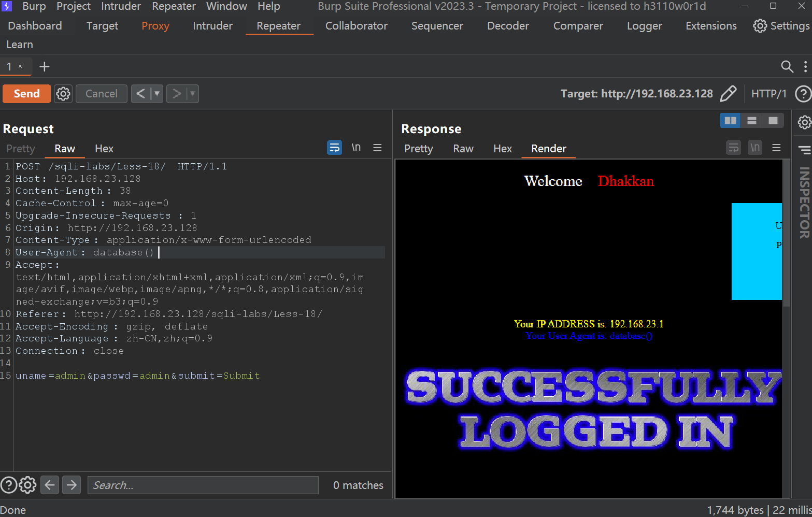Open the Settings button in top bar

click(781, 26)
